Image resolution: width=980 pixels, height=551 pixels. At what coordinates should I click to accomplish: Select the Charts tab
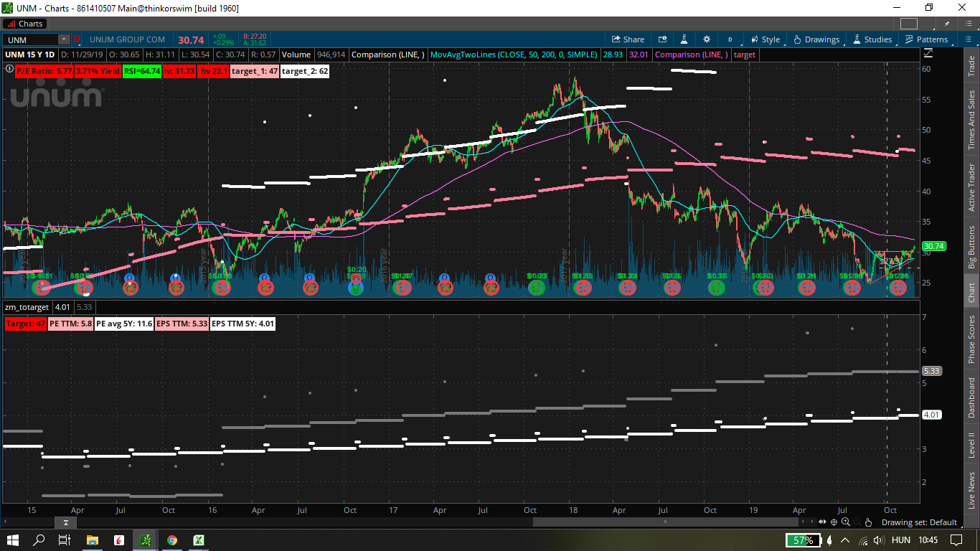pyautogui.click(x=24, y=24)
